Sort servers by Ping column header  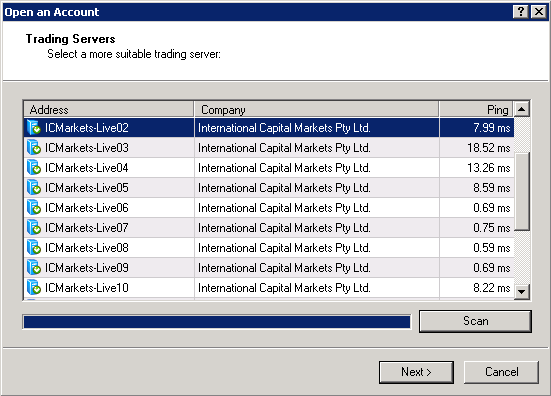pyautogui.click(x=477, y=110)
